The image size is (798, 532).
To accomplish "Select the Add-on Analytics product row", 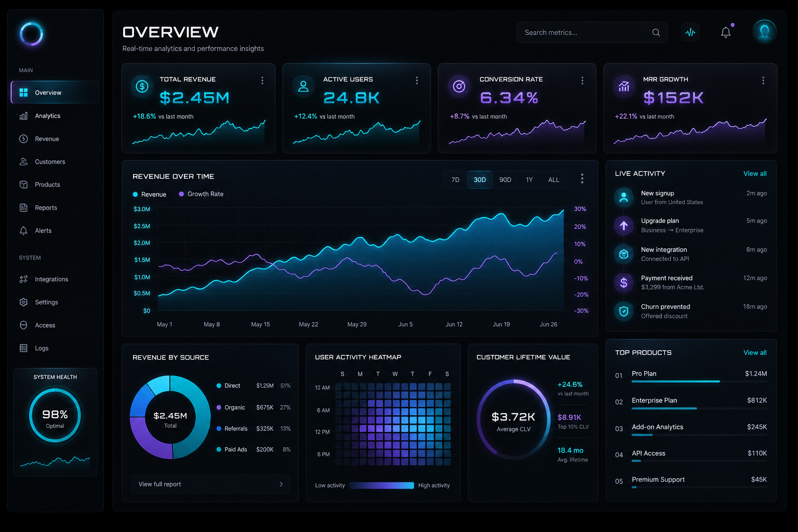I will click(x=691, y=430).
